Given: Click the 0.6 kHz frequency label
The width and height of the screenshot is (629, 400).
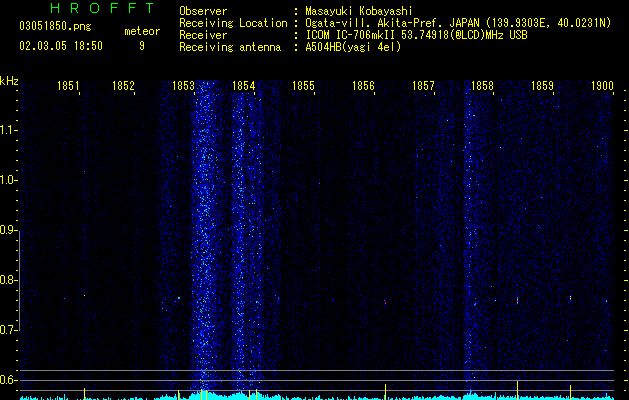Looking at the screenshot, I should point(8,380).
